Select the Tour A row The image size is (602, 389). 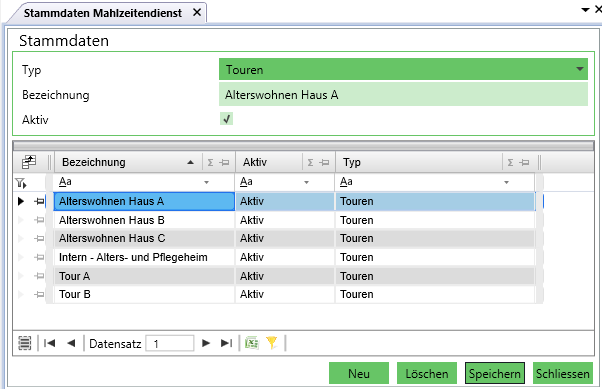(294, 276)
